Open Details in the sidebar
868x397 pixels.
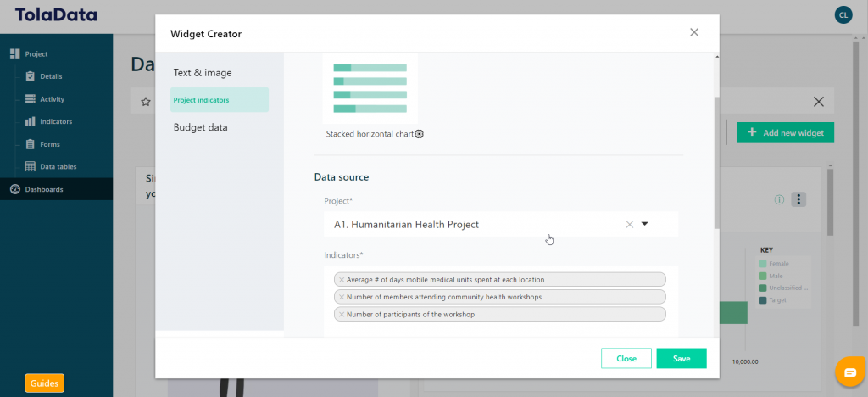[x=51, y=76]
